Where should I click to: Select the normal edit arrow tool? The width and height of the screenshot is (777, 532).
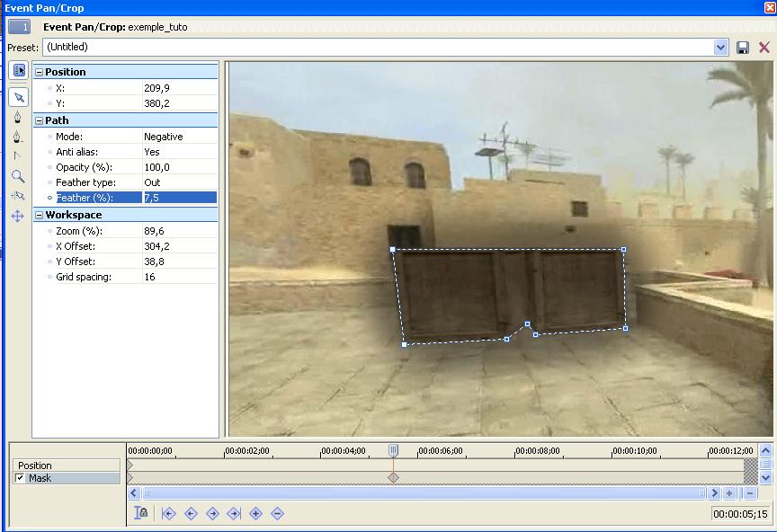(x=19, y=97)
